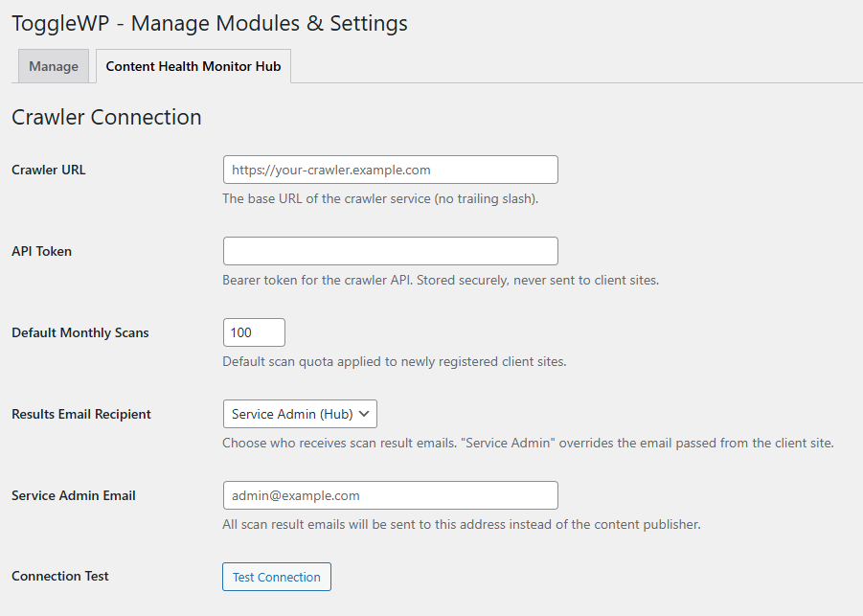Viewport: 863px width, 616px height.
Task: Click the Service Admin Email field
Action: (x=390, y=495)
